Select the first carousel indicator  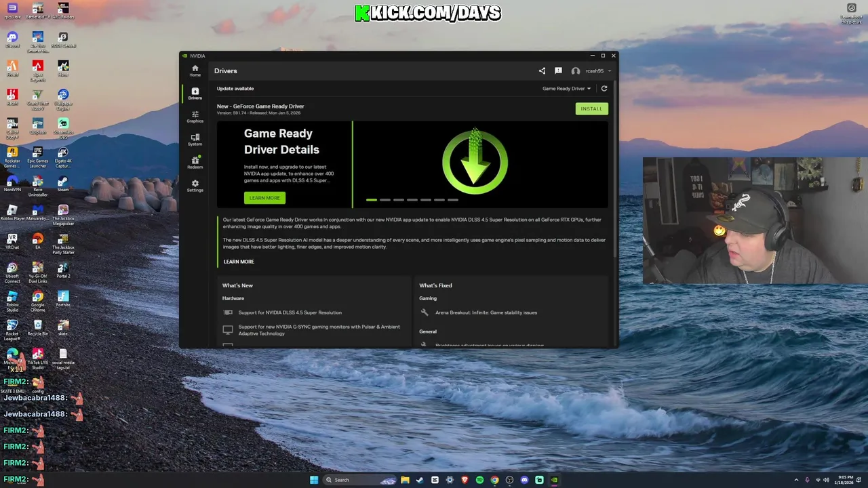[x=372, y=200]
